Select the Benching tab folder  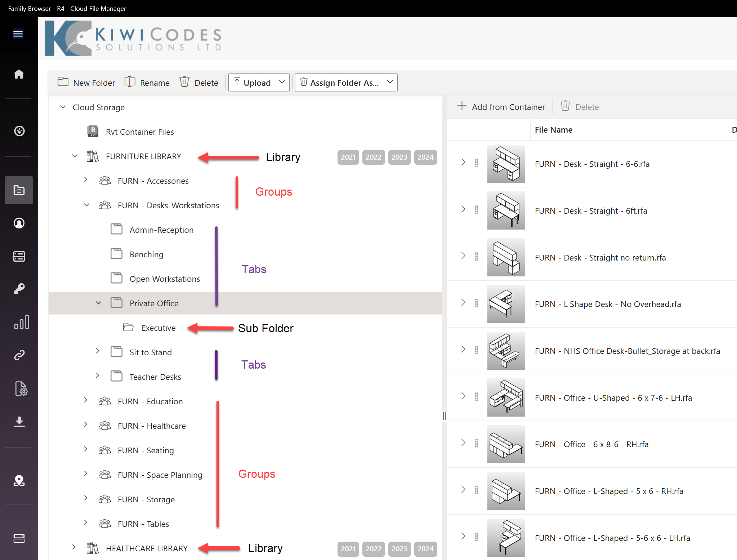[146, 254]
